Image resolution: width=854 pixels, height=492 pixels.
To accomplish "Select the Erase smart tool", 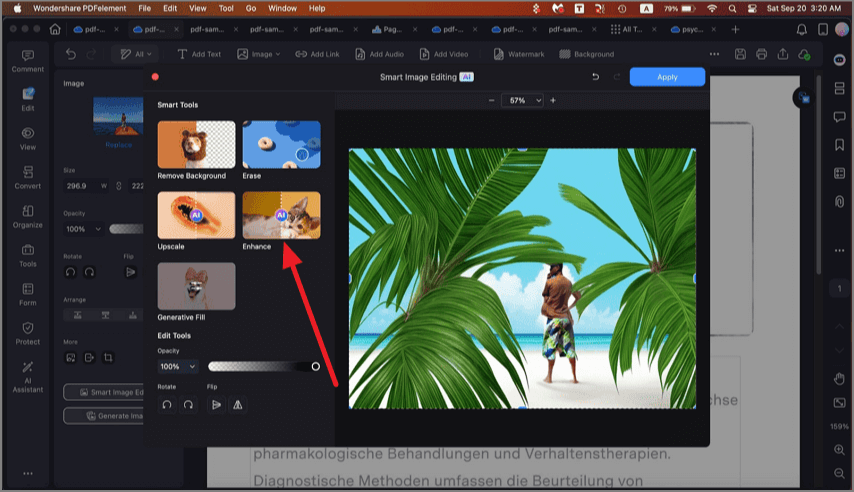I will coord(282,150).
